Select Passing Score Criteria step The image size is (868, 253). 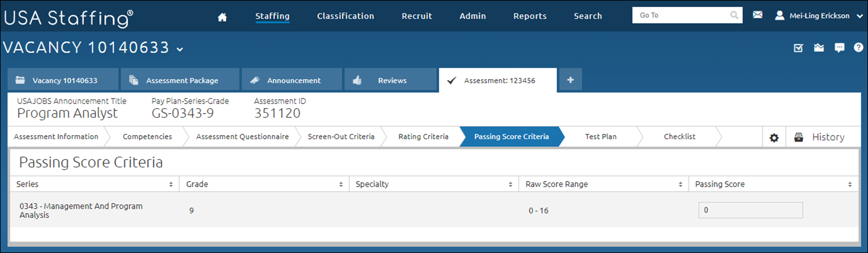point(511,137)
